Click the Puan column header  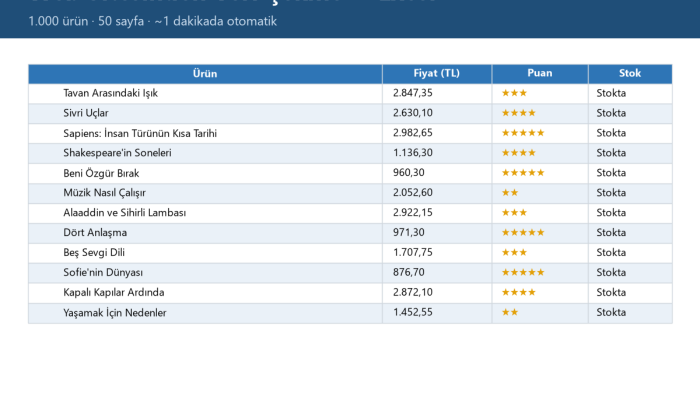540,74
